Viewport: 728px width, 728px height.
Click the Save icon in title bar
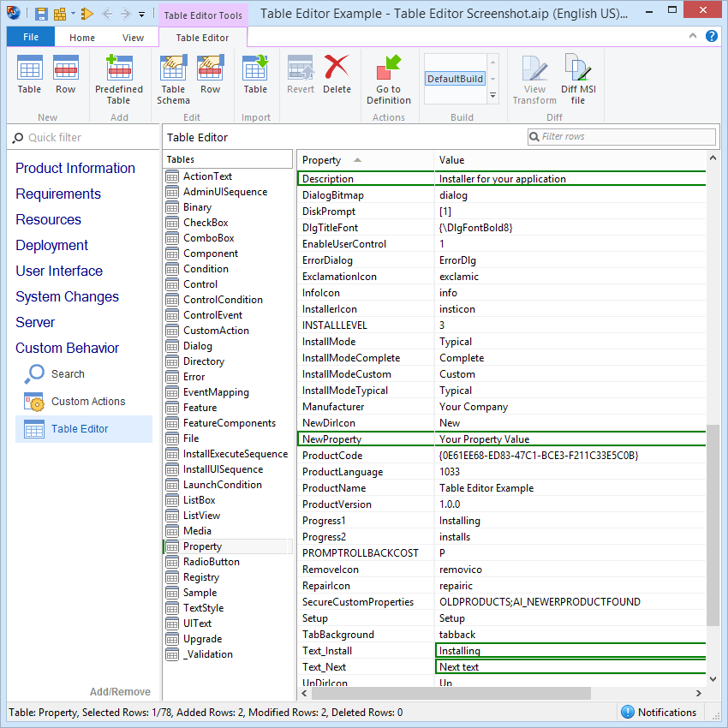[x=41, y=14]
